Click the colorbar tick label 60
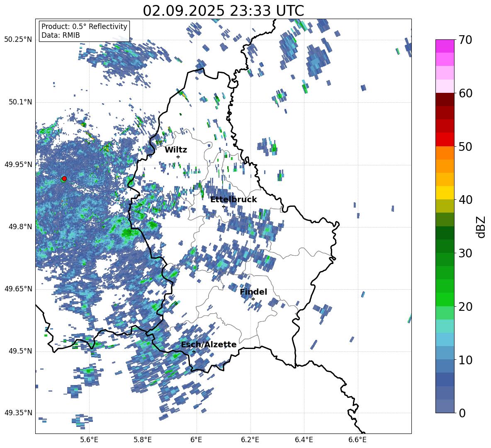 [465, 93]
